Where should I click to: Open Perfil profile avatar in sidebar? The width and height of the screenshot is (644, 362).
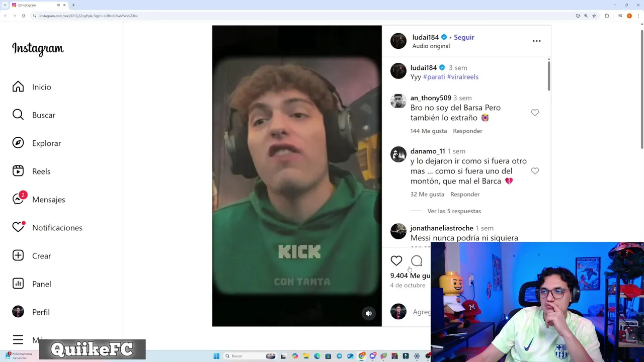point(18,312)
